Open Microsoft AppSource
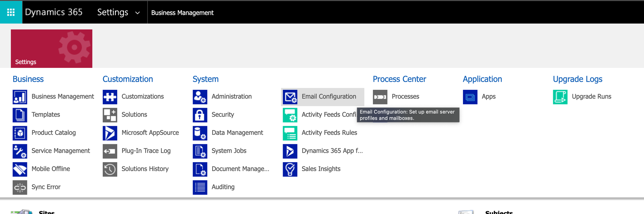 (150, 133)
